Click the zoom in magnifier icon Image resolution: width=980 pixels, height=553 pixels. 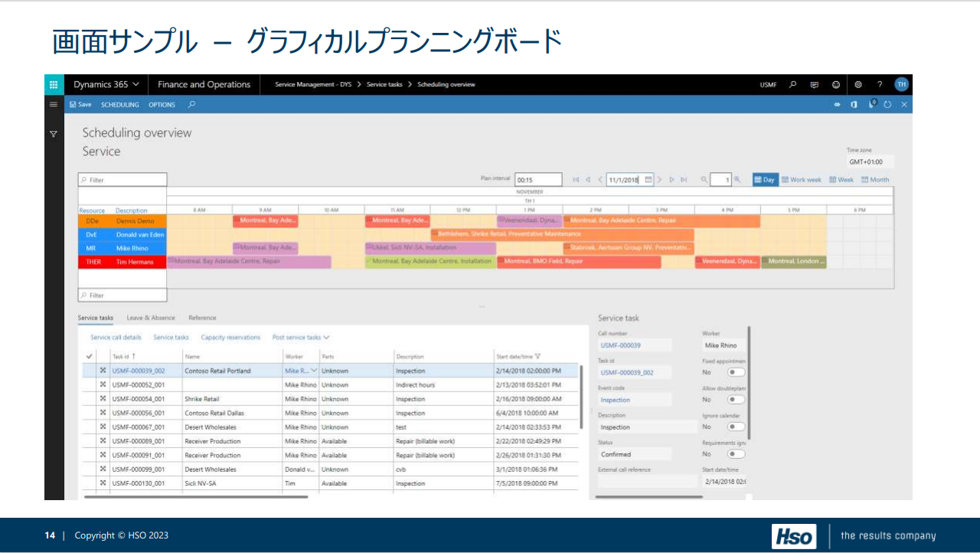[x=737, y=180]
